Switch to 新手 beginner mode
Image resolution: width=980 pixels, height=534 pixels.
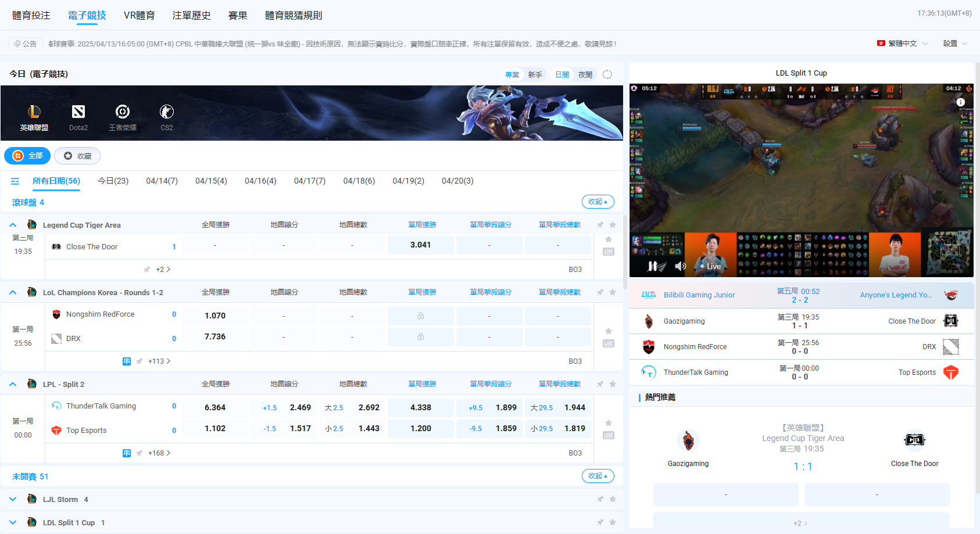[535, 74]
